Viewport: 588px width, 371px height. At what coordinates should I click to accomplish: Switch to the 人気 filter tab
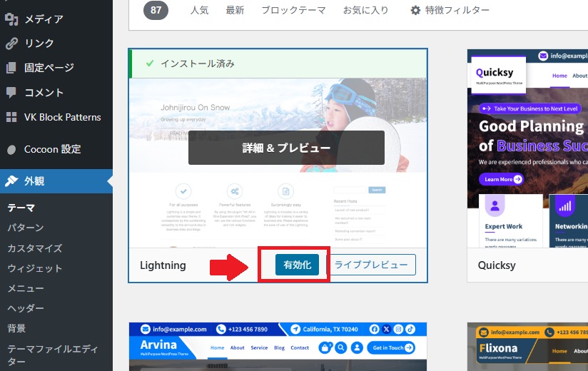[x=201, y=10]
